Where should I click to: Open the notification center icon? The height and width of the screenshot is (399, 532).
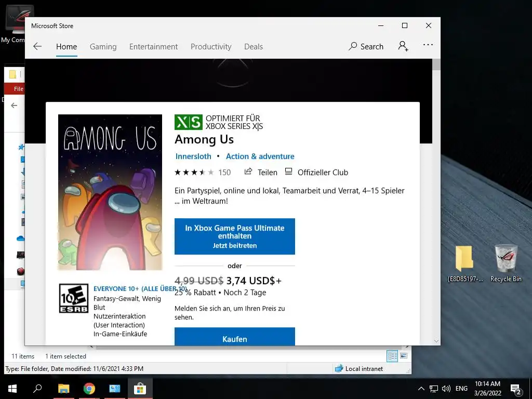click(516, 389)
